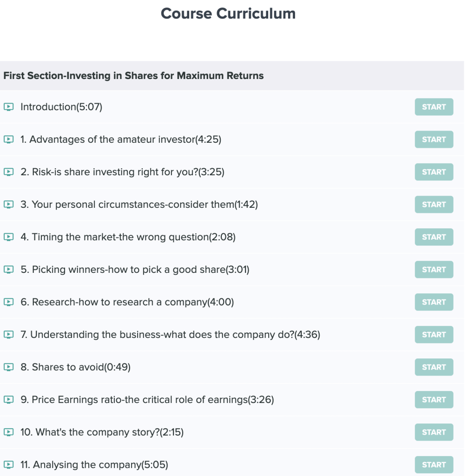Image resolution: width=468 pixels, height=476 pixels.
Task: Click video icon beside Timing the market
Action: coord(8,237)
